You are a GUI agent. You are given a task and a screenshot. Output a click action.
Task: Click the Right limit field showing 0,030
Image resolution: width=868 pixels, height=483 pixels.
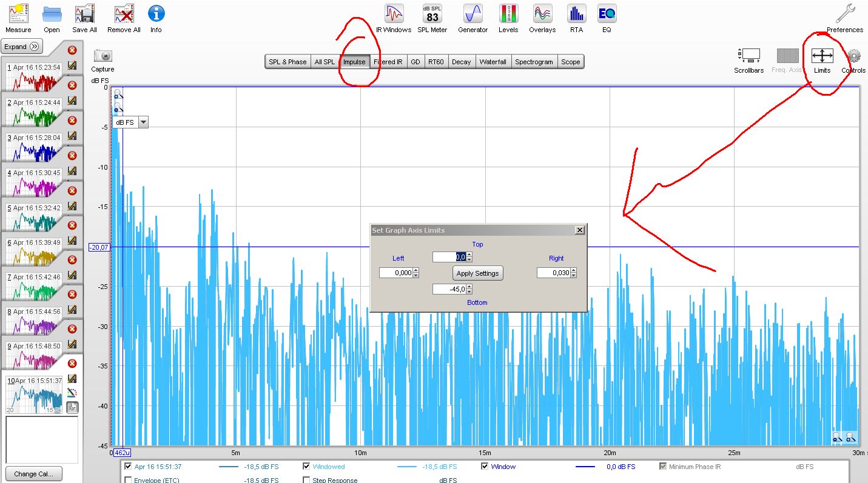tap(554, 273)
